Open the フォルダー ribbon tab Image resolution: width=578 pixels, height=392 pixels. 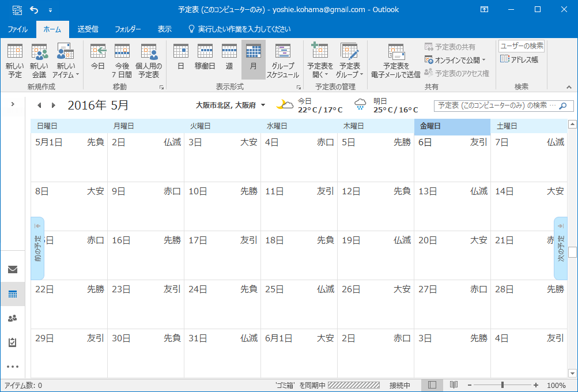pyautogui.click(x=127, y=29)
